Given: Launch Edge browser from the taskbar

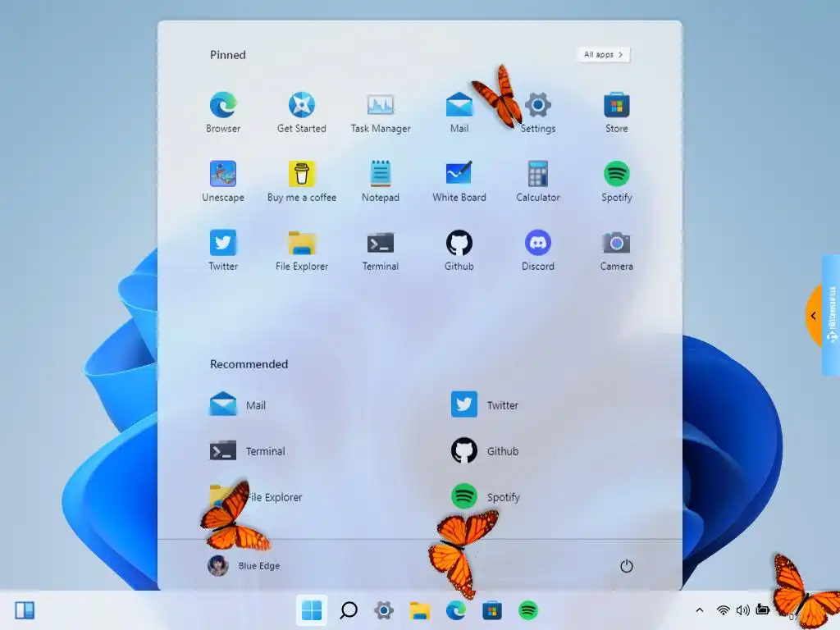Looking at the screenshot, I should click(x=456, y=610).
